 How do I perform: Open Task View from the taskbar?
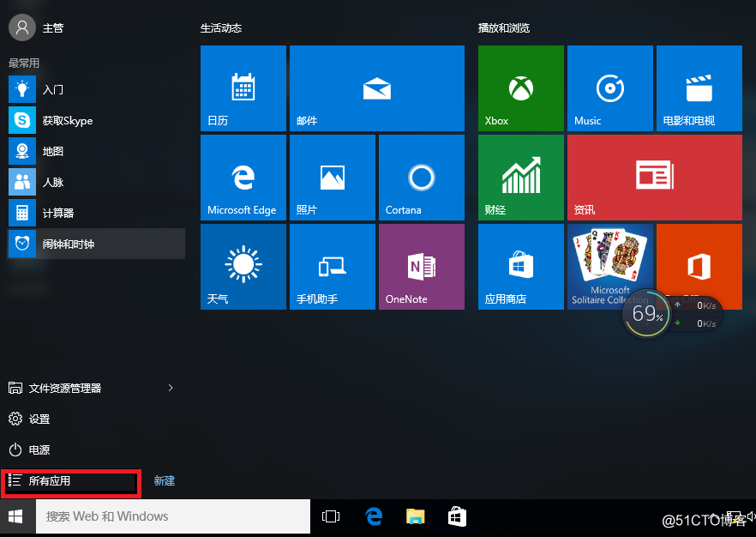point(331,516)
